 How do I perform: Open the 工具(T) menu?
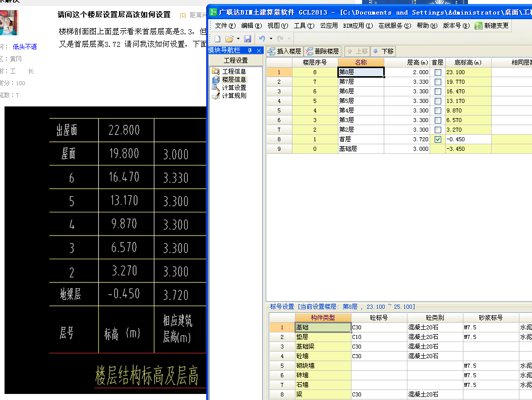(x=304, y=26)
